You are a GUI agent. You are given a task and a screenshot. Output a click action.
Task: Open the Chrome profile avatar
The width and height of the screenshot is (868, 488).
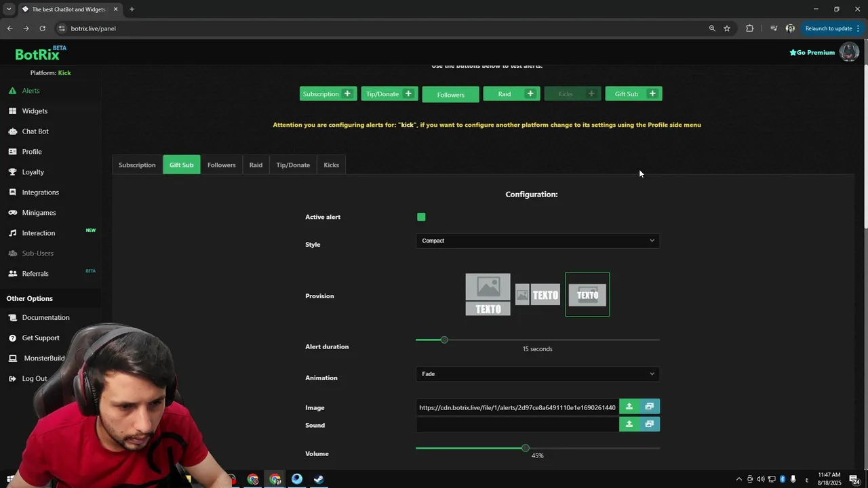coord(790,28)
